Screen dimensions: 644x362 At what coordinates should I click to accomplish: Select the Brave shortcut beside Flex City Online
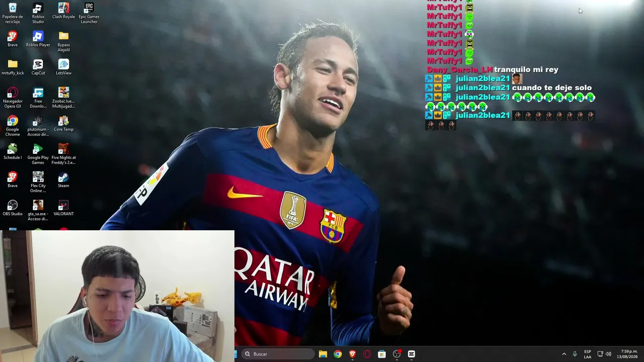[x=13, y=179]
